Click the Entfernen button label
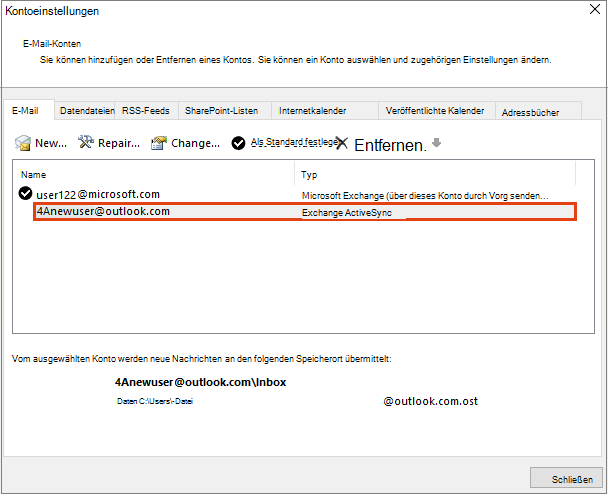Image resolution: width=608 pixels, height=494 pixels. click(390, 145)
